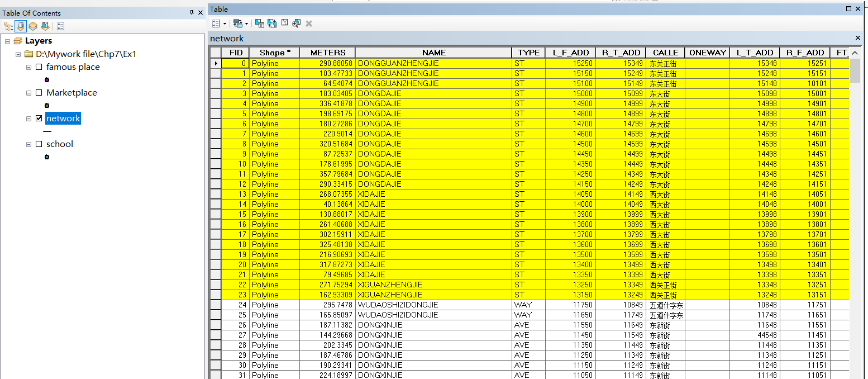The image size is (868, 379).
Task: Close the Table Of Contents panel
Action: click(x=201, y=13)
